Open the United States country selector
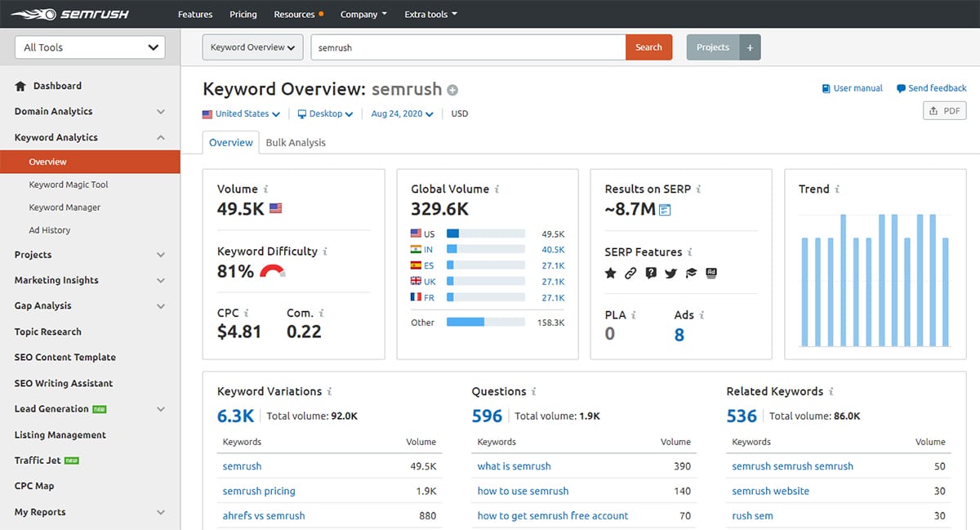Screen dimensions: 980x530 tap(242, 114)
